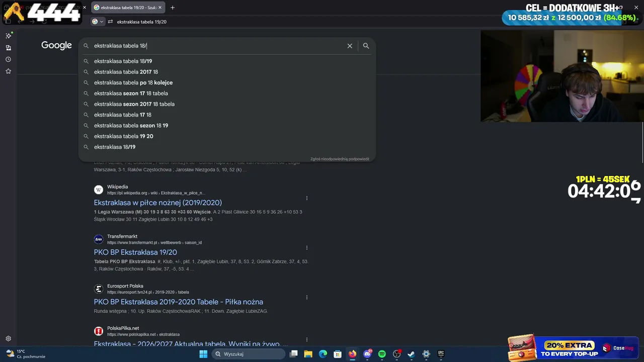Open search engine dropdown in address bar
Viewport: 644px width, 362px height.
pos(97,22)
